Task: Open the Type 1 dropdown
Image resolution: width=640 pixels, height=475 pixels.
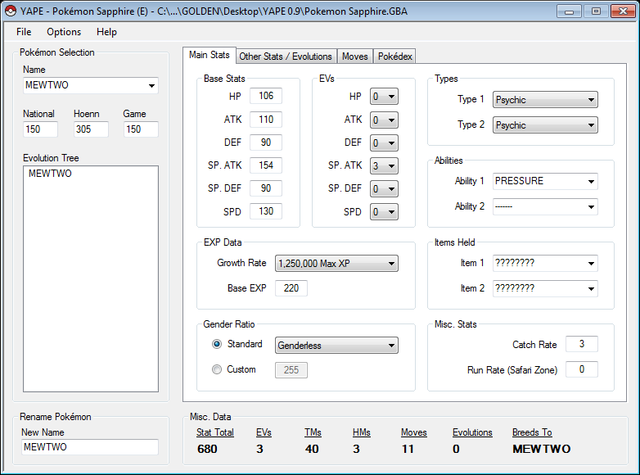Action: coord(545,100)
